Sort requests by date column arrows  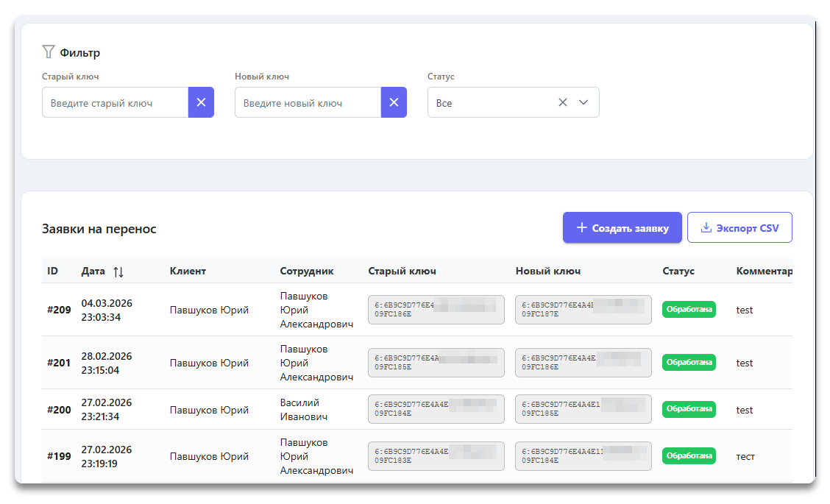coord(118,271)
